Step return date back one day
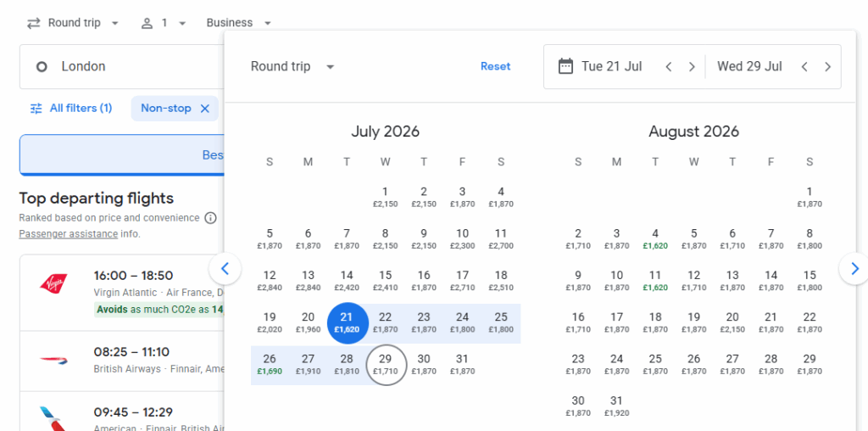Screen dimensions: 868x431 point(804,66)
